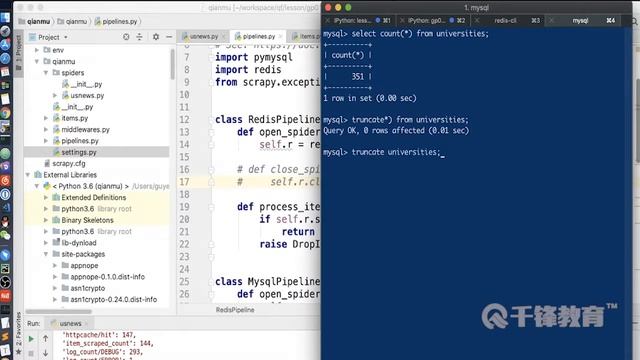Switch to IPython gp0 terminal tab
The height and width of the screenshot is (360, 640).
point(432,20)
